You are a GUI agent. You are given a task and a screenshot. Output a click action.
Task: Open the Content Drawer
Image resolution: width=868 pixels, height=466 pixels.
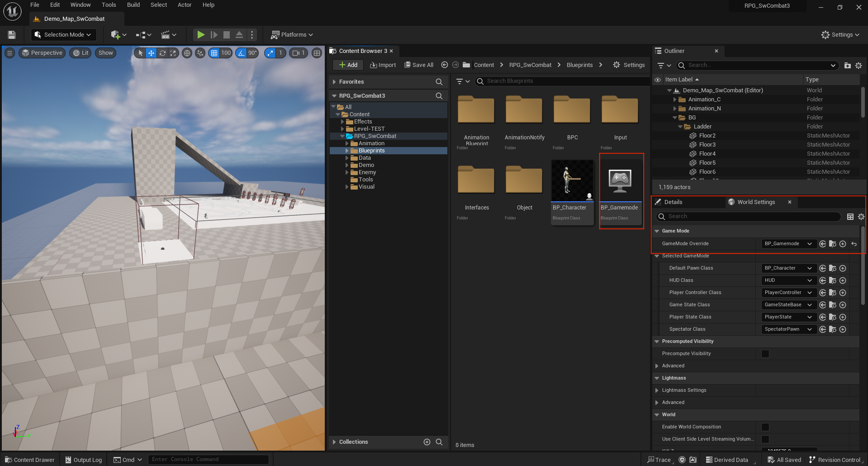[30, 460]
